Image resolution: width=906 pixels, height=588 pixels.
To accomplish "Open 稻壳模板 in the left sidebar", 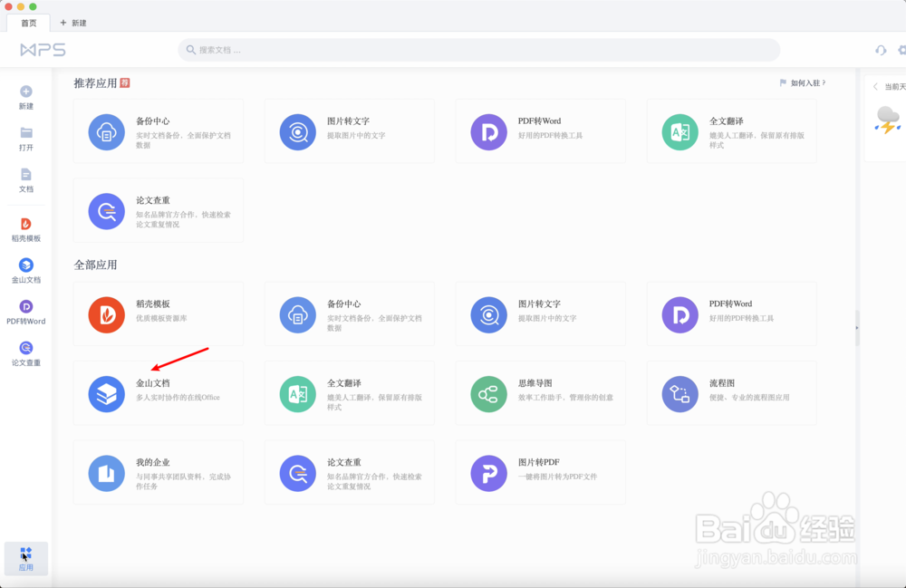I will [26, 229].
